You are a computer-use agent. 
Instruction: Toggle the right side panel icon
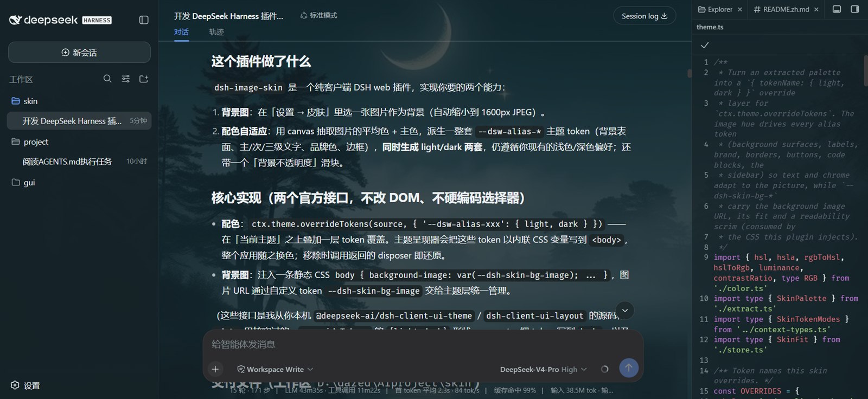pyautogui.click(x=855, y=9)
